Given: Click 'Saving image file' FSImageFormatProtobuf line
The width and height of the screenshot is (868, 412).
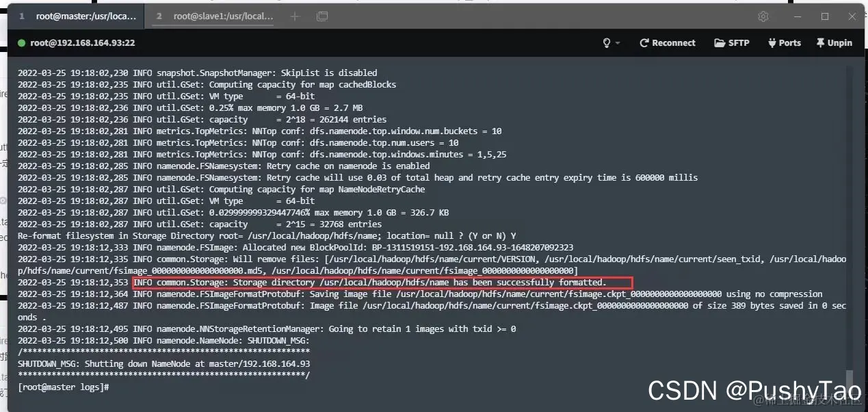Looking at the screenshot, I should (x=420, y=294).
